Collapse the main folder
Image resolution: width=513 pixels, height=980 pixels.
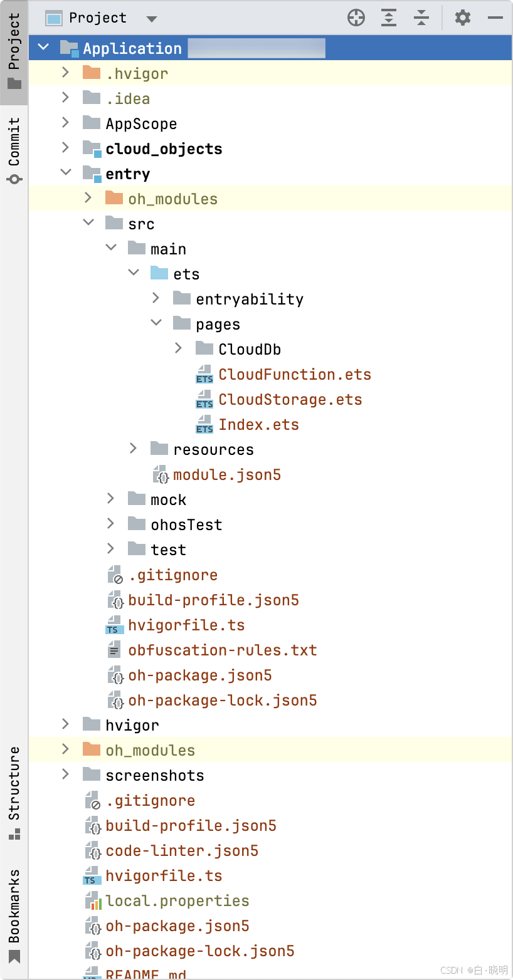click(x=111, y=248)
